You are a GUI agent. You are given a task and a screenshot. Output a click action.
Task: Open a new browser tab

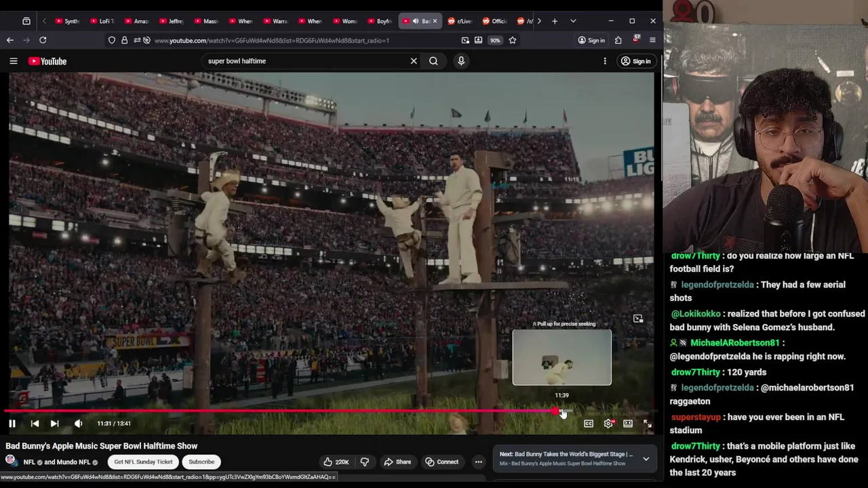tap(555, 21)
